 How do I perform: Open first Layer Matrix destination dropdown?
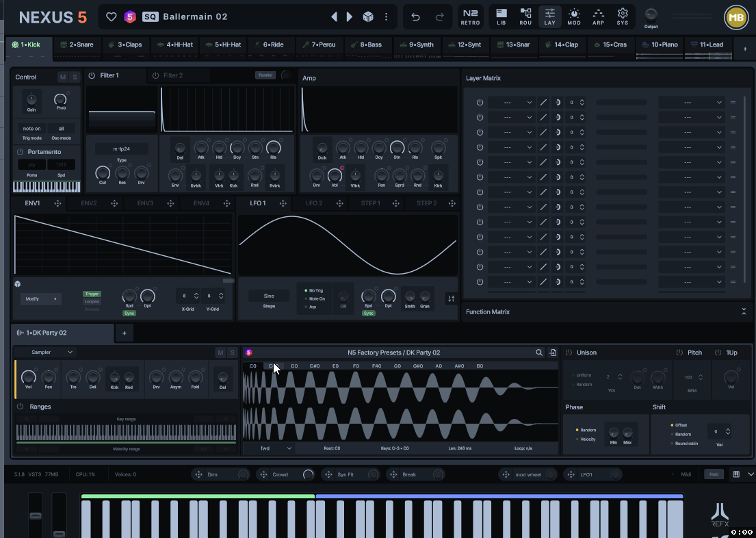point(692,102)
